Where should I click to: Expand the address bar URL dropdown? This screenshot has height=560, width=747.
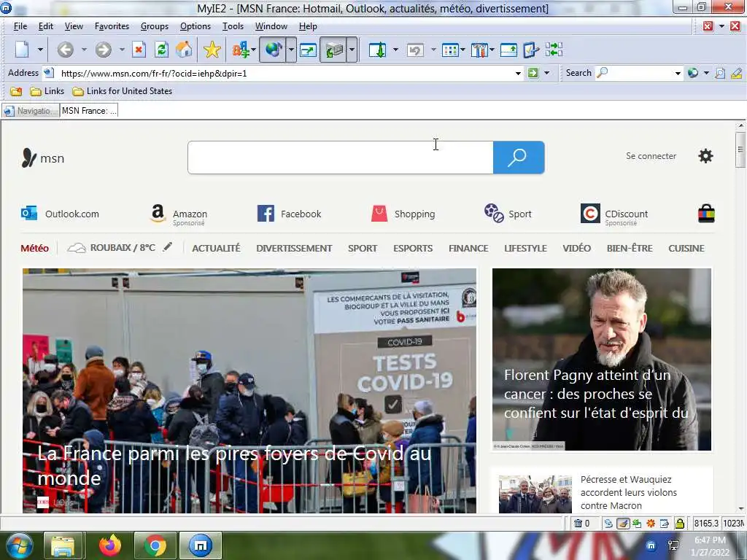pos(519,74)
